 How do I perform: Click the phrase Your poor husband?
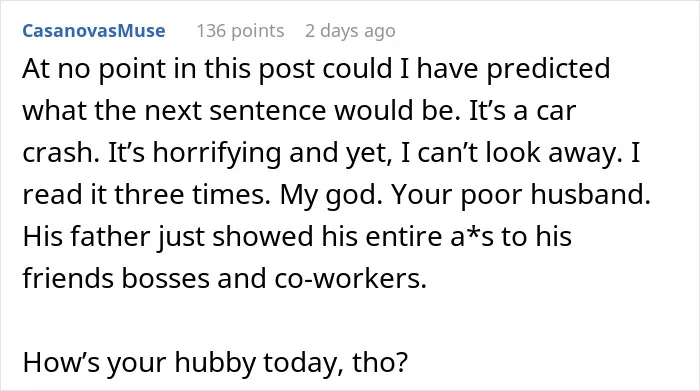point(521,195)
